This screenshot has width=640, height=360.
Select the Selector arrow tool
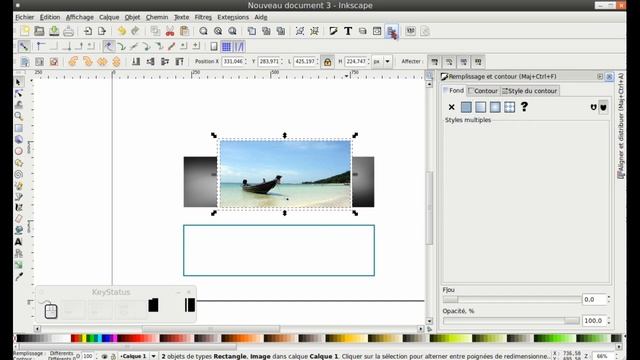click(18, 82)
